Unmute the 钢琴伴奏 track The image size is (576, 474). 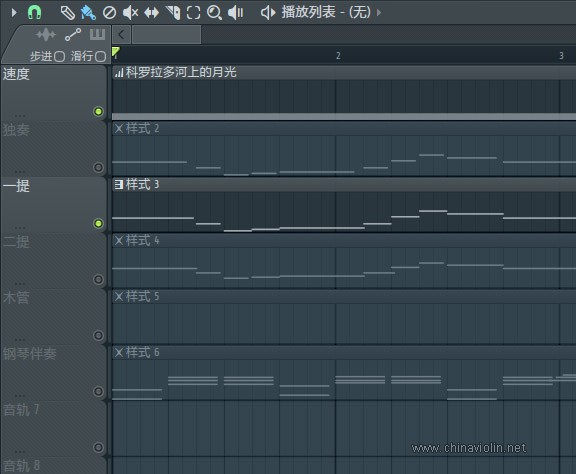click(x=98, y=392)
